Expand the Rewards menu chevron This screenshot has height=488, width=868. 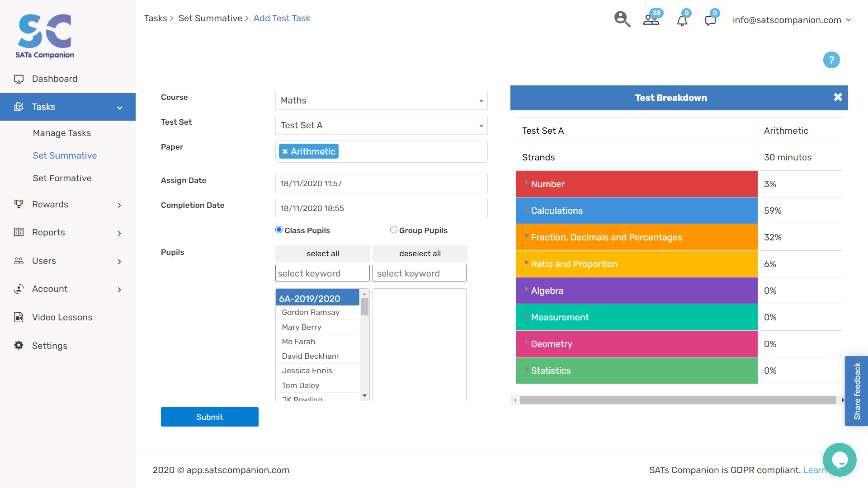click(119, 205)
